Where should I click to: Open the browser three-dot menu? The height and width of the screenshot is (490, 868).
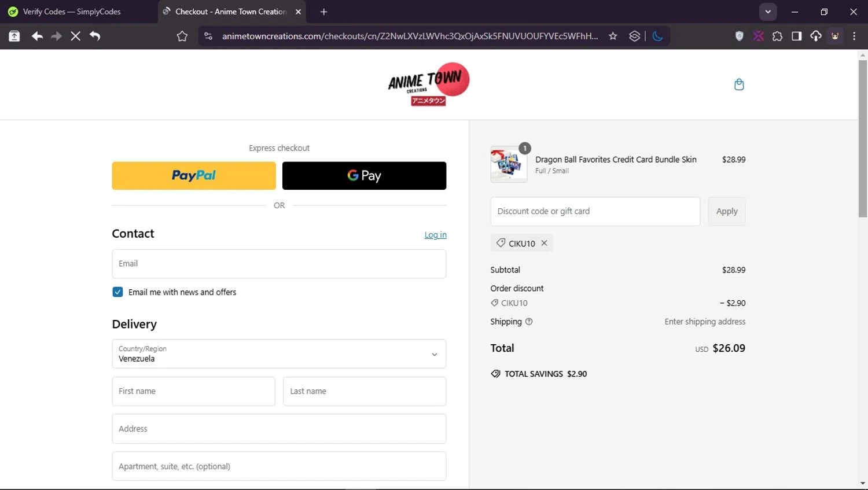854,36
